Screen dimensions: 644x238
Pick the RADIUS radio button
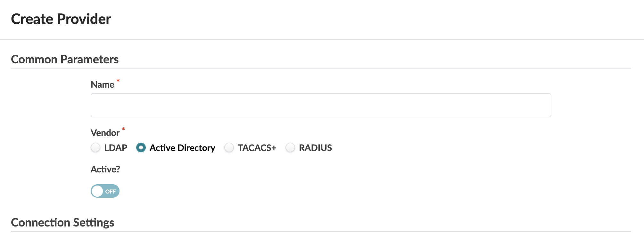tap(290, 148)
